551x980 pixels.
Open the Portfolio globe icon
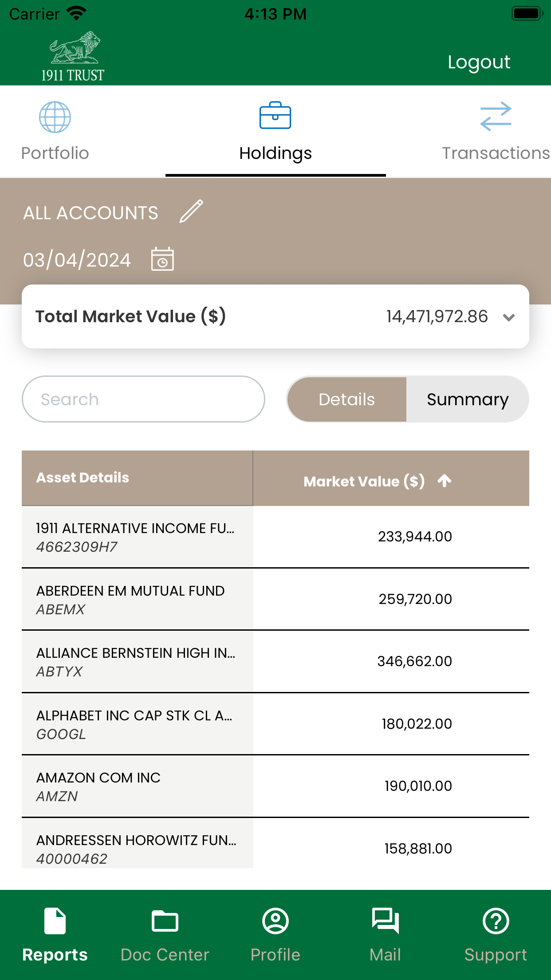click(55, 117)
